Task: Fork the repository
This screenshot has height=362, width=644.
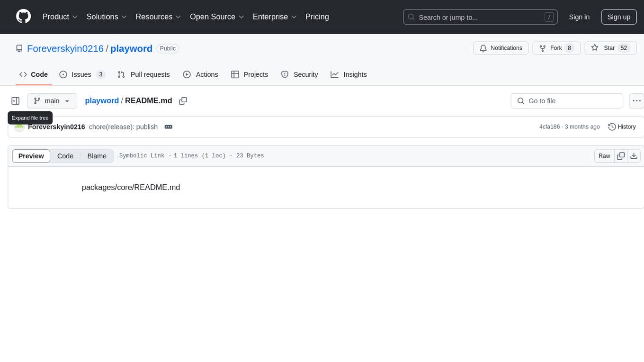Action: (556, 48)
